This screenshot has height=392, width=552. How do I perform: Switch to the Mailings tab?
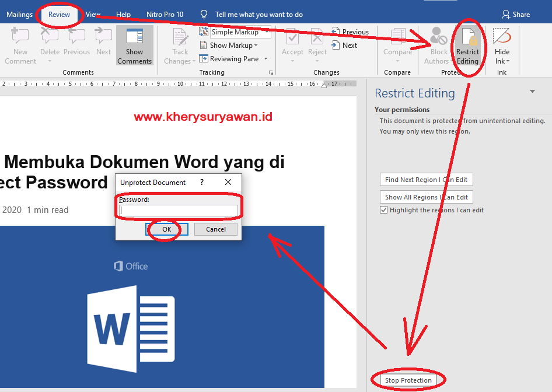[19, 14]
